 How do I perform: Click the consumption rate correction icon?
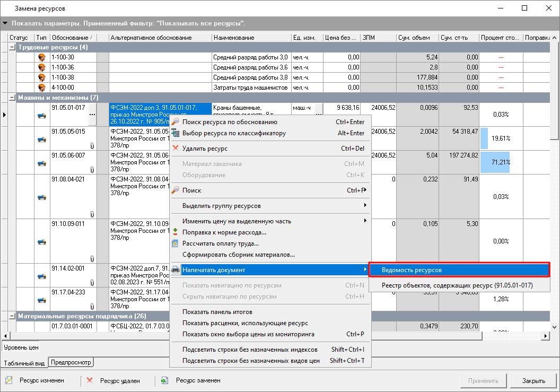point(176,232)
